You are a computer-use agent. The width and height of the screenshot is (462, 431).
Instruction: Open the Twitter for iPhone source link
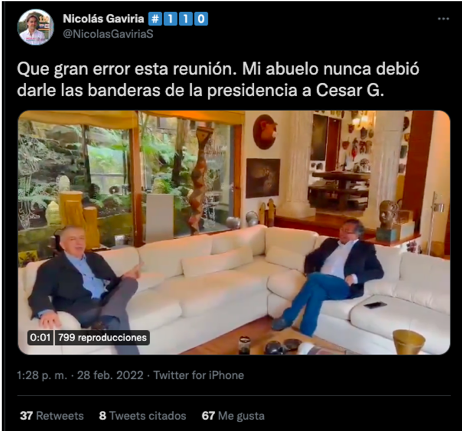tap(199, 375)
